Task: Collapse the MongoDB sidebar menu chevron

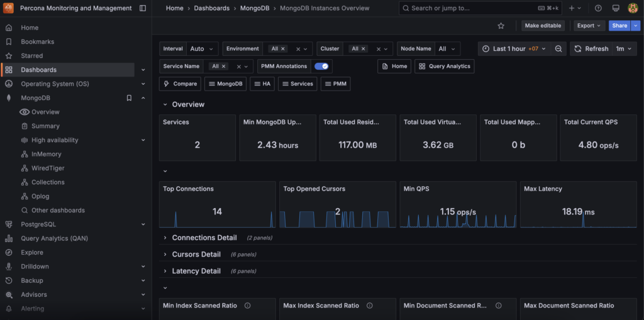Action: coord(143,98)
